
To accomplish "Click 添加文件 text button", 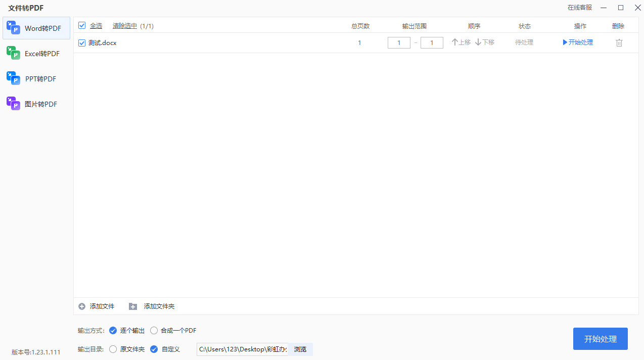I will pyautogui.click(x=102, y=306).
